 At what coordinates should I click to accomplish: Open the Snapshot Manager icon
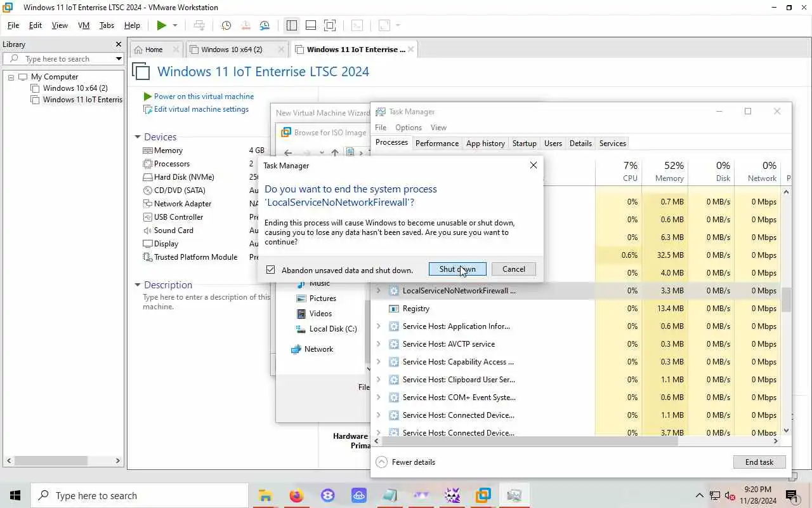(265, 25)
